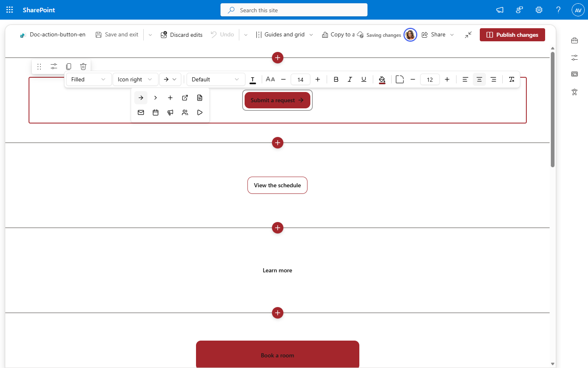Viewport: 588px width, 368px height.
Task: Clear formatting on the button text
Action: point(512,79)
